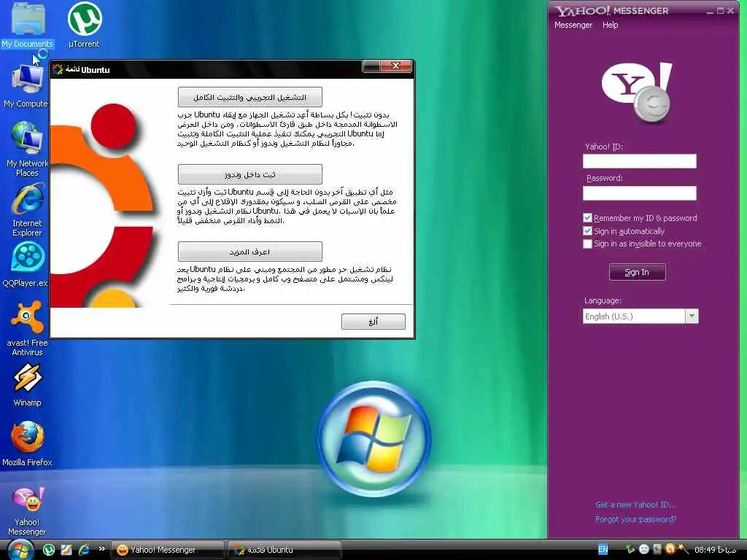Launch Internet Explorer from the desktop
The width and height of the screenshot is (747, 560).
pos(27,211)
